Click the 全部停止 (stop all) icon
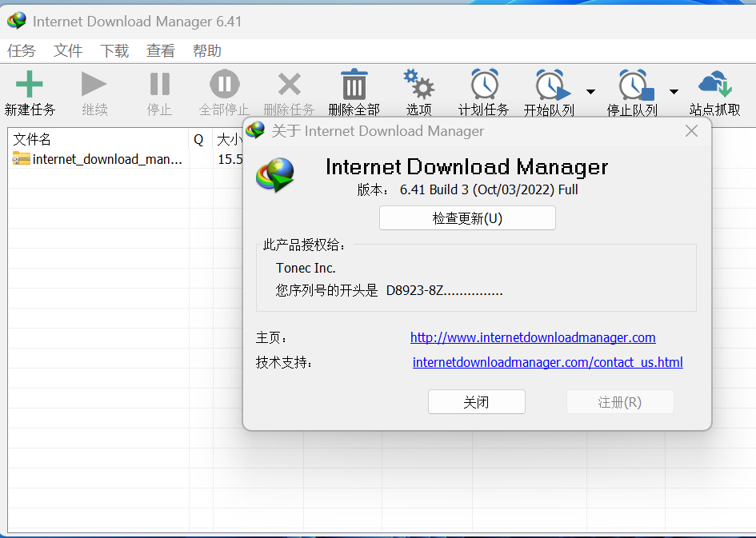Screen dimensions: 756x538 tap(224, 84)
